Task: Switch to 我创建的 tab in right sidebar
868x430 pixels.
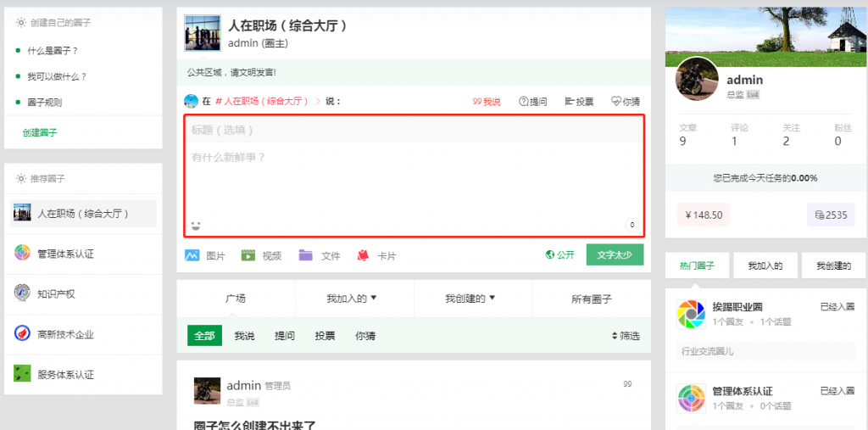Action: point(834,265)
